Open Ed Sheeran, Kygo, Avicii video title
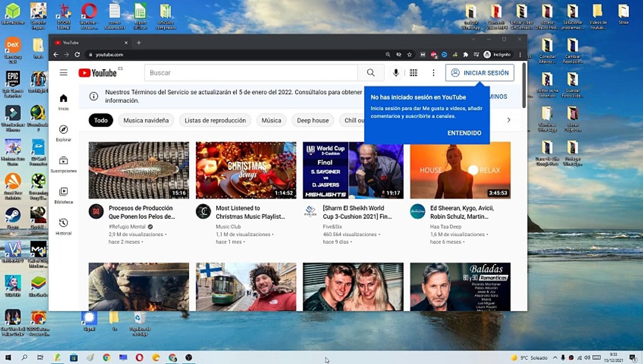 [462, 212]
